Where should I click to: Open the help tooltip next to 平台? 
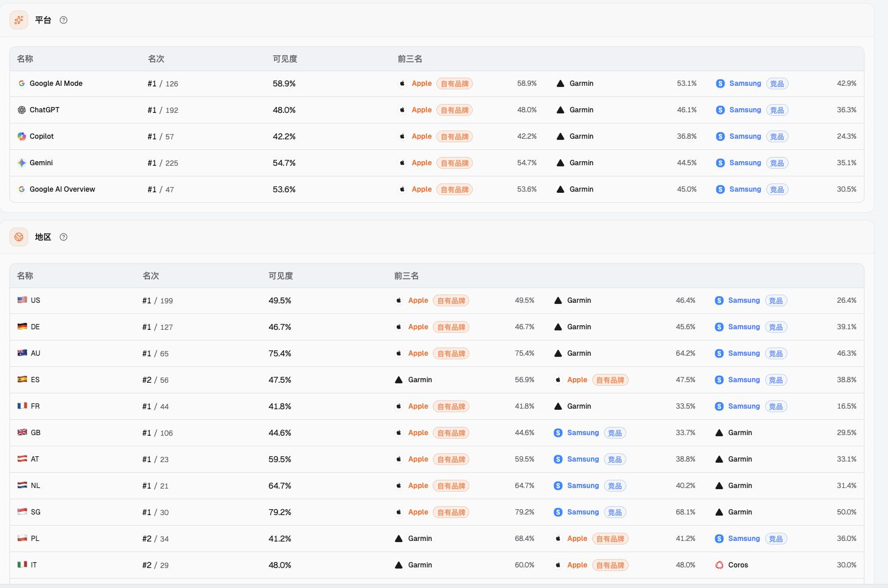(64, 20)
